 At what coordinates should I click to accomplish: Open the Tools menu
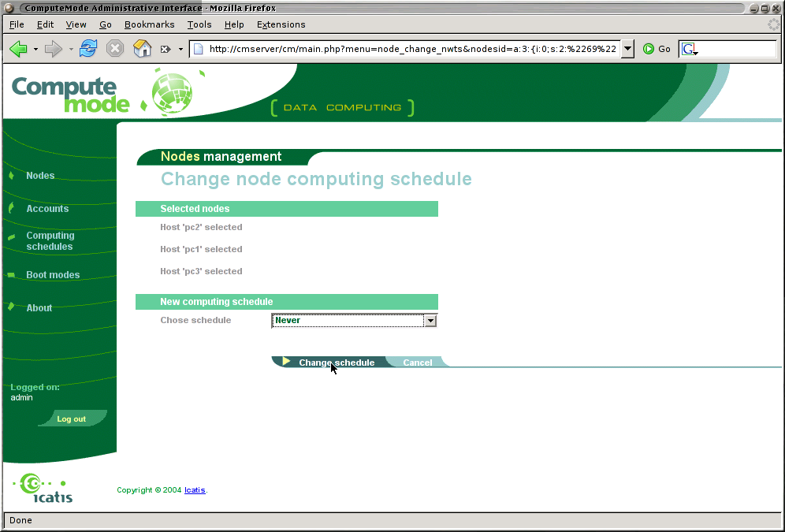pyautogui.click(x=199, y=24)
